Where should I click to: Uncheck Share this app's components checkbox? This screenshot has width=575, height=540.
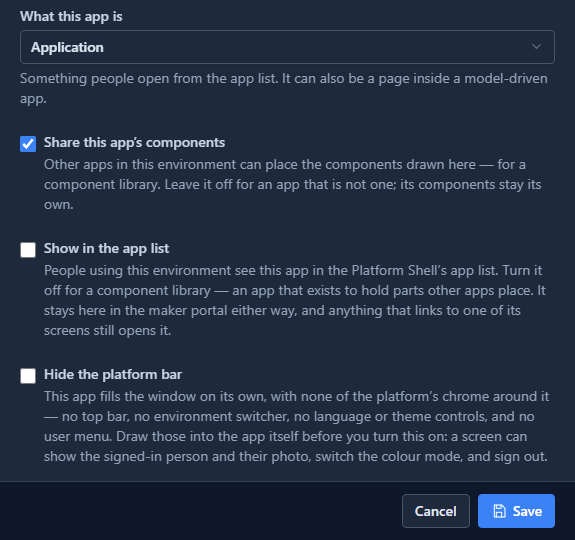click(x=28, y=144)
